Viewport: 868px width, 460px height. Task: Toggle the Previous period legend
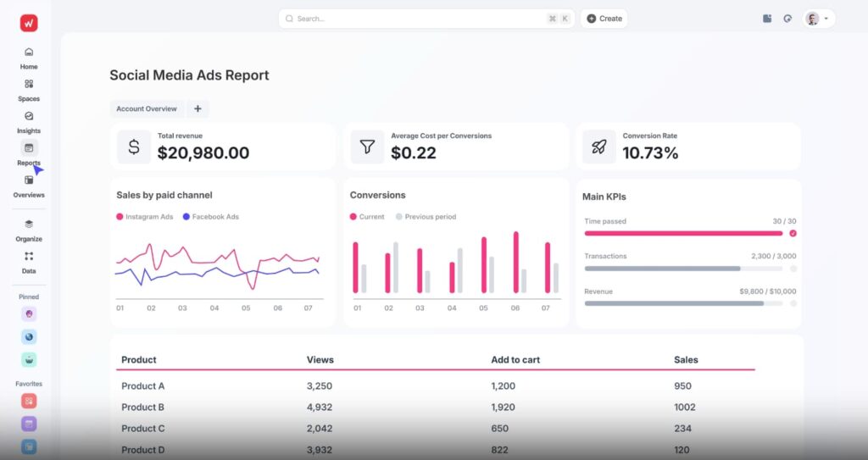point(426,217)
